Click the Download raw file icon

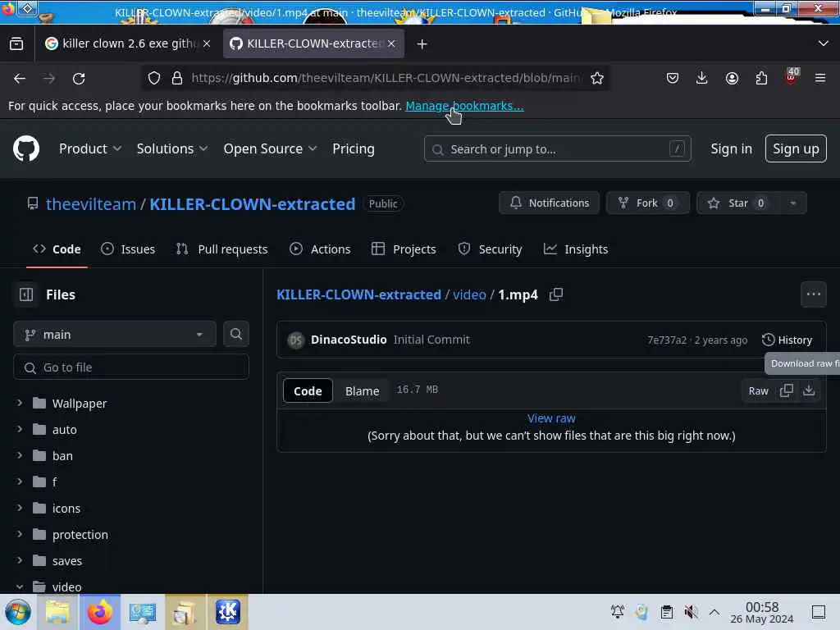[x=809, y=390]
